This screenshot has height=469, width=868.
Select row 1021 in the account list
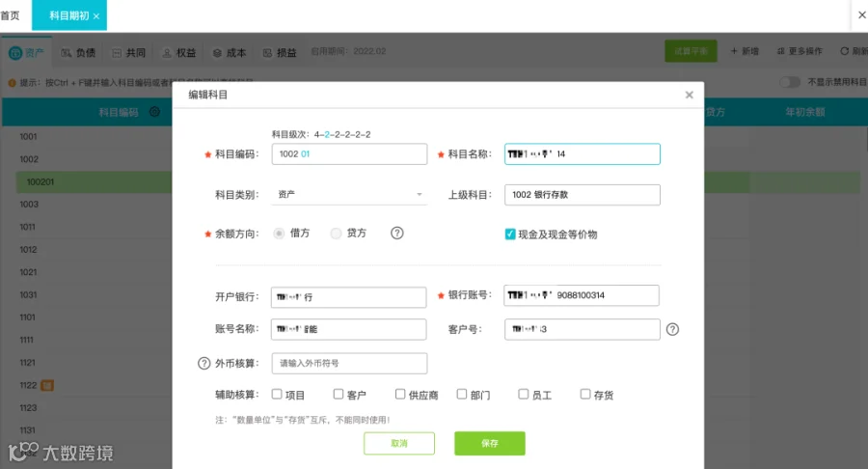click(28, 272)
